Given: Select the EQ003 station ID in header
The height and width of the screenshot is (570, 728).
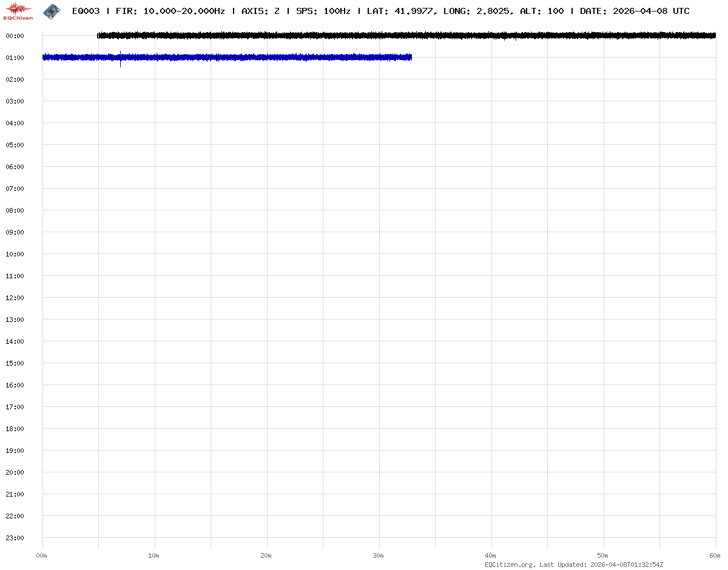Looking at the screenshot, I should pyautogui.click(x=86, y=11).
